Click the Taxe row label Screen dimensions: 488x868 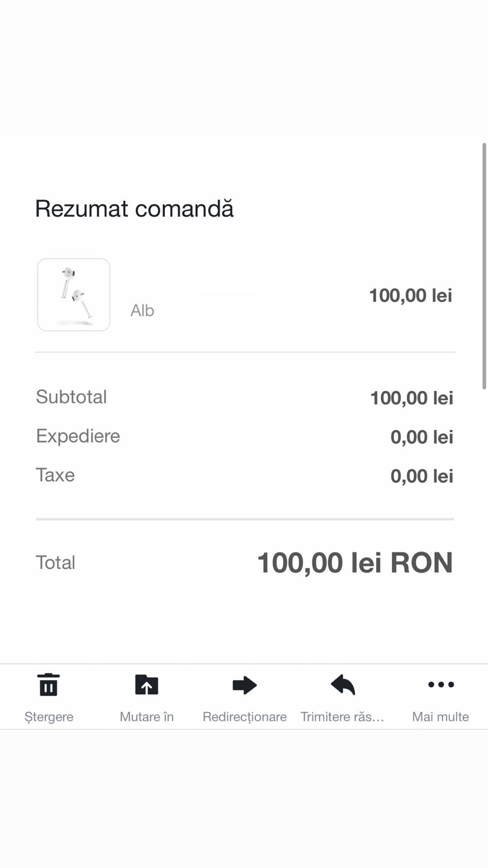[x=55, y=475]
